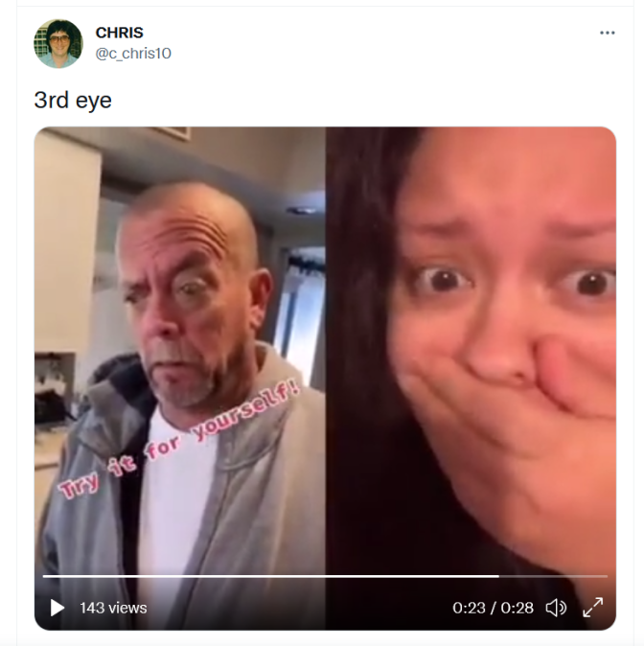Click the current playhead position on timeline

pyautogui.click(x=499, y=576)
